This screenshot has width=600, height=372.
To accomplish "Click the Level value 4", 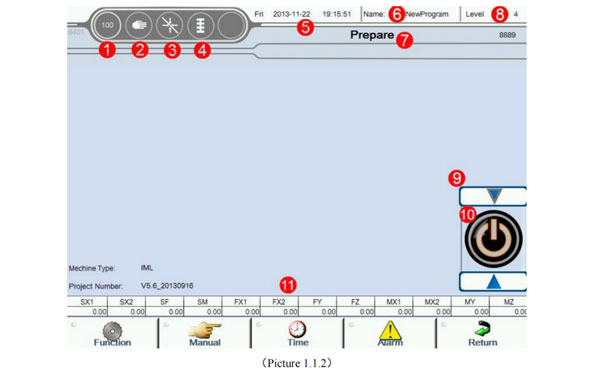I will point(515,14).
